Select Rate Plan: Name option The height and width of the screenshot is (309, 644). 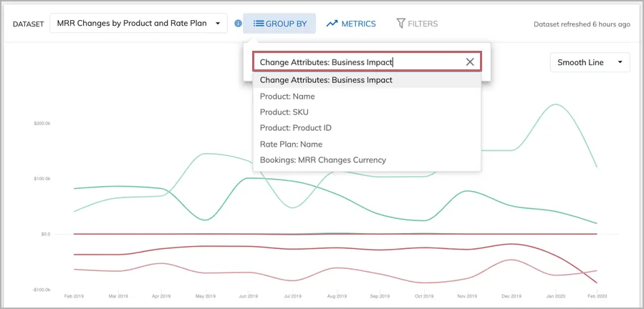367,144
